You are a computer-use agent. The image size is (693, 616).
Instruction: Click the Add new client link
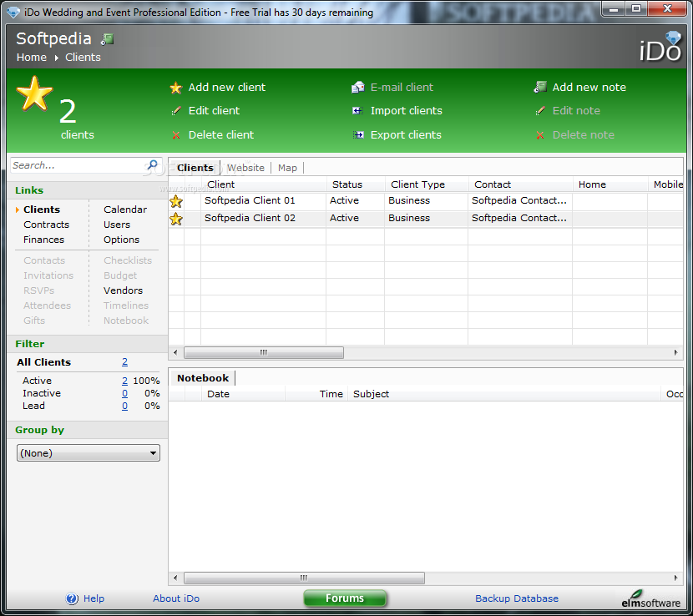click(x=227, y=88)
